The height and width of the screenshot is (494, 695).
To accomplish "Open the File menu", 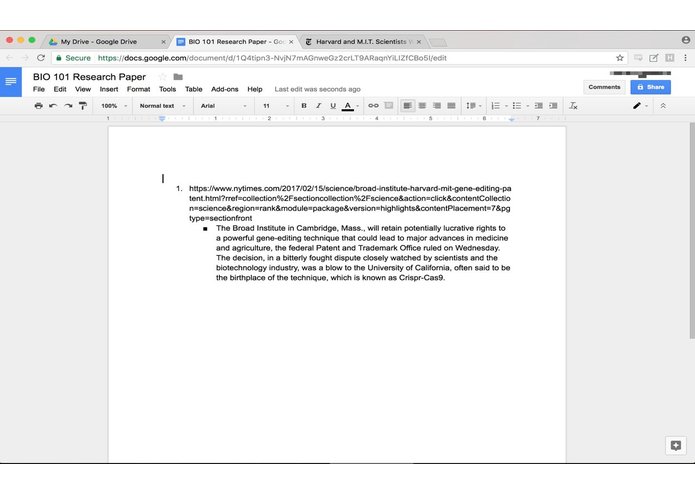I will (x=39, y=89).
